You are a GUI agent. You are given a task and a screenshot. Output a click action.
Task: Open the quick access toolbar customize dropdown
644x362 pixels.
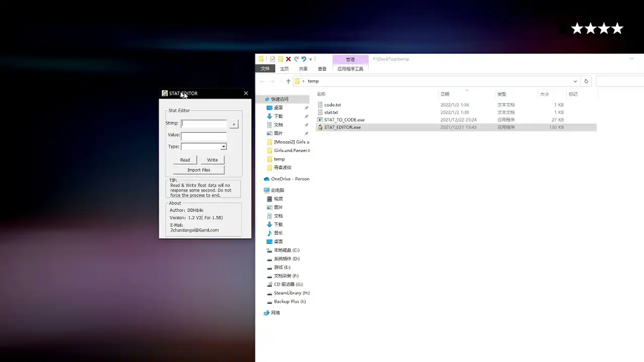coord(311,59)
